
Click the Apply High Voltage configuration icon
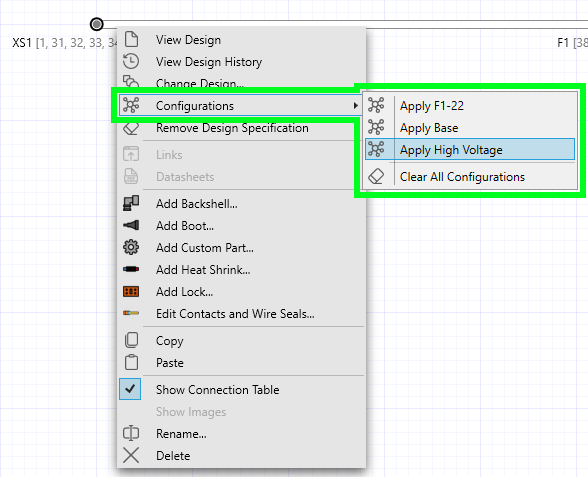[376, 149]
